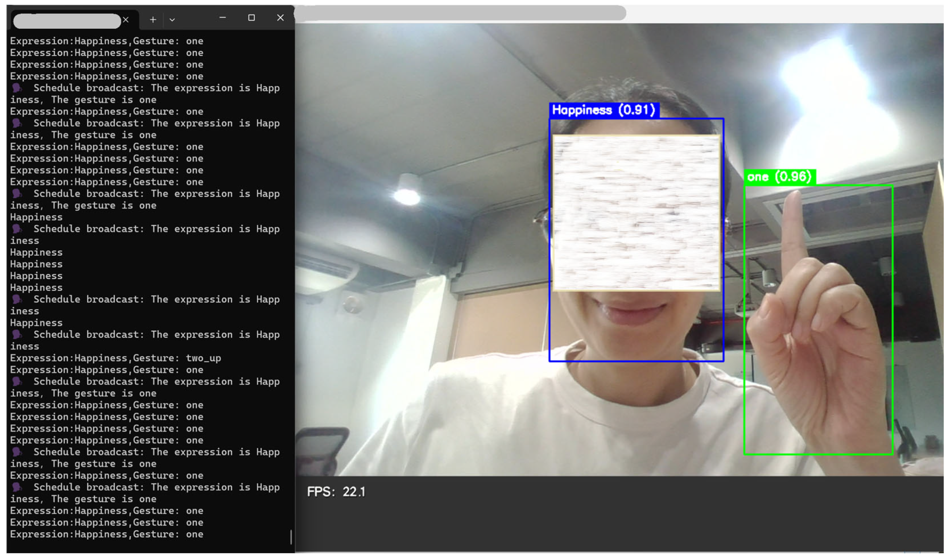
Task: Click the bottommost speaking-head broadcast icon
Action: (x=17, y=487)
